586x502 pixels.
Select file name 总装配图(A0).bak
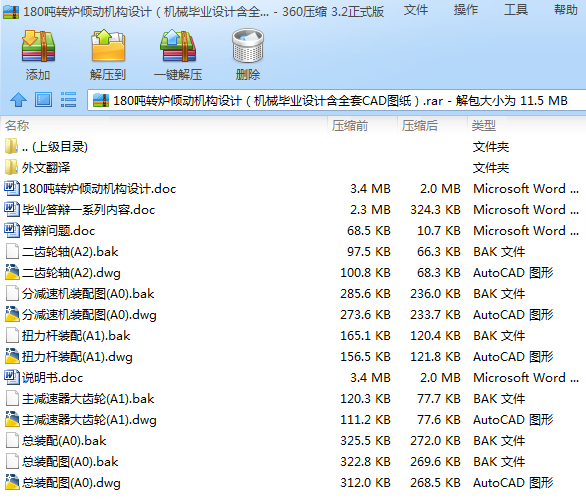70,462
